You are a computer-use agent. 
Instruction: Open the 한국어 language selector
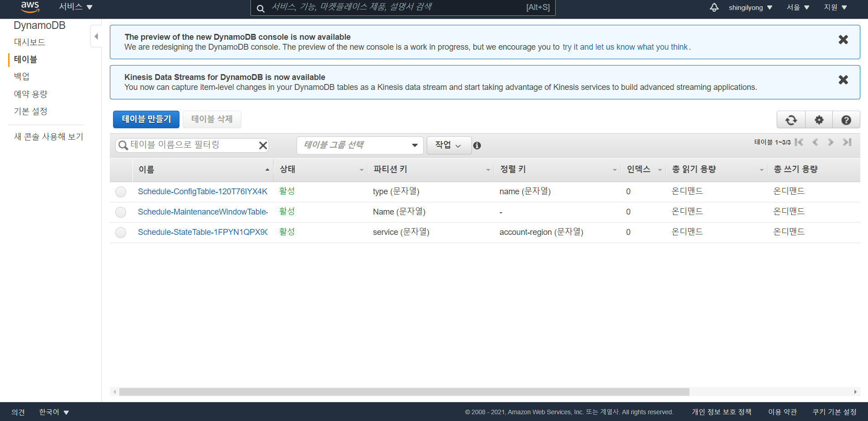click(54, 412)
